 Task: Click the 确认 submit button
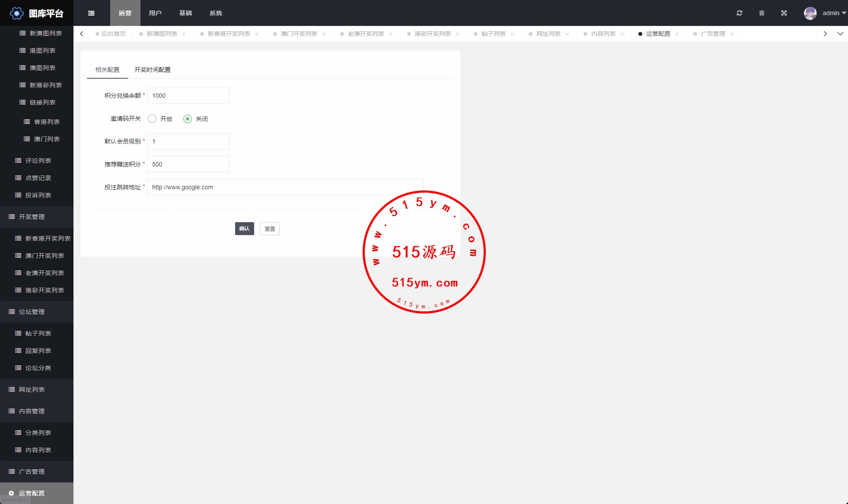244,228
